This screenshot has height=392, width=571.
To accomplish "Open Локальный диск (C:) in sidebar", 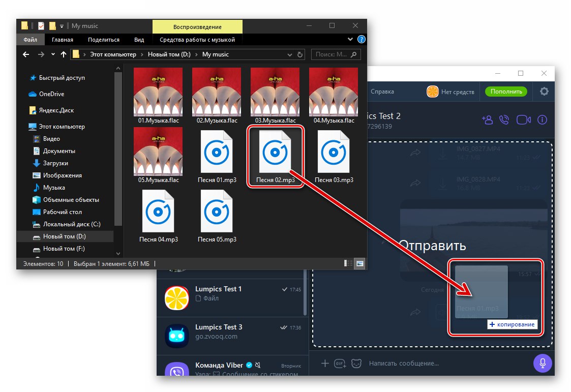I will (67, 224).
